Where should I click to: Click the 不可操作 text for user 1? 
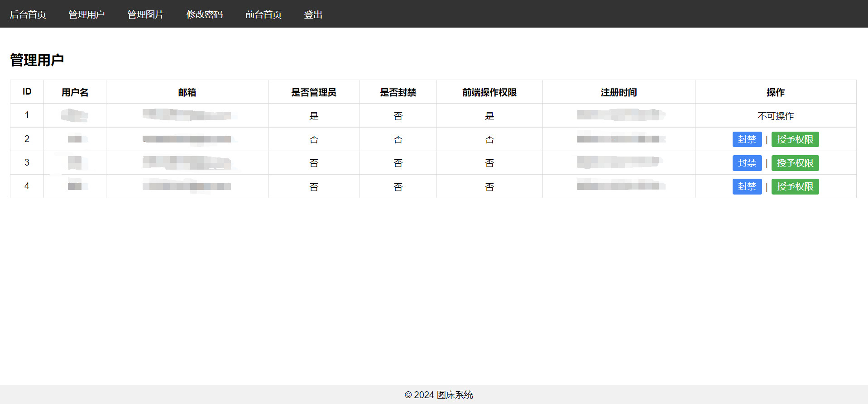pos(775,116)
